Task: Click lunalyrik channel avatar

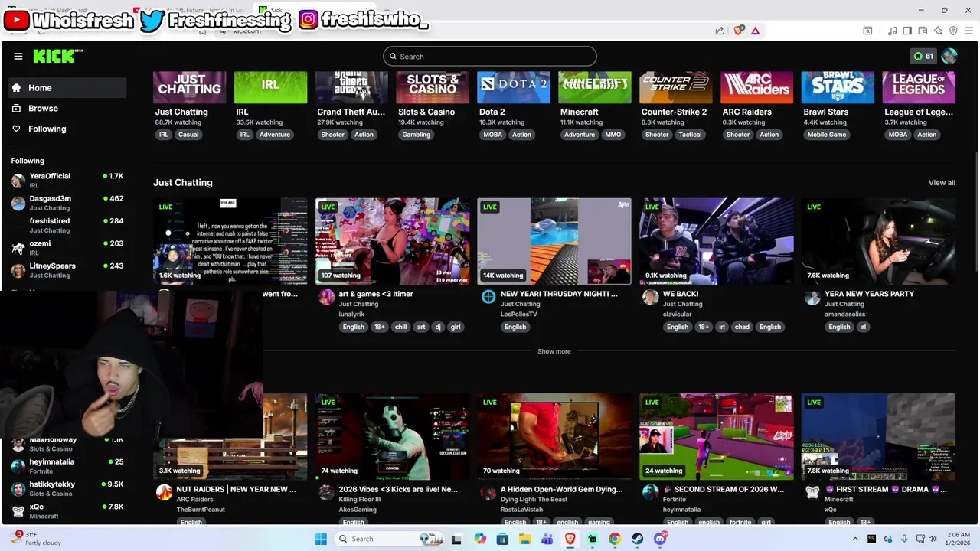Action: [326, 297]
